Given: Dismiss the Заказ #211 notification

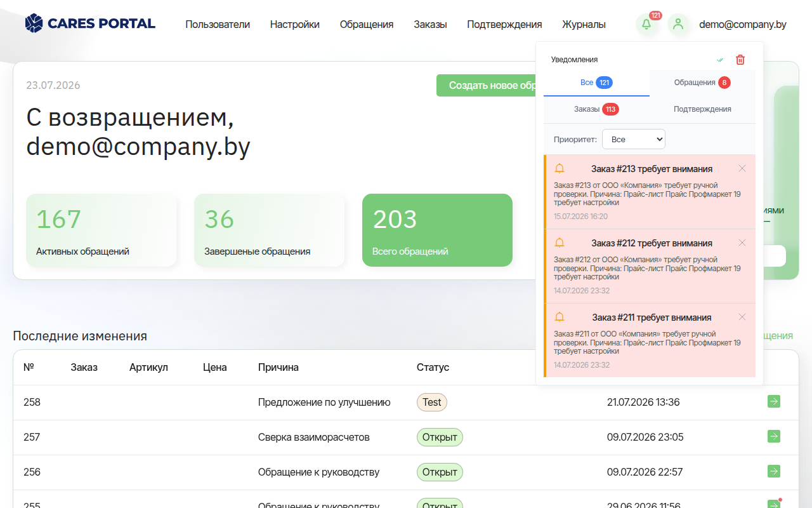Looking at the screenshot, I should coord(742,317).
